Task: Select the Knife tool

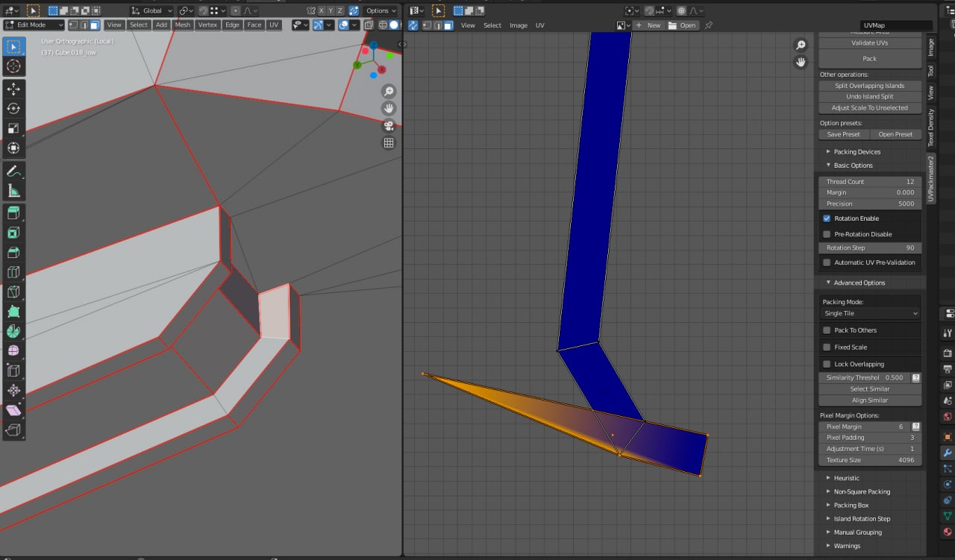Action: (13, 292)
